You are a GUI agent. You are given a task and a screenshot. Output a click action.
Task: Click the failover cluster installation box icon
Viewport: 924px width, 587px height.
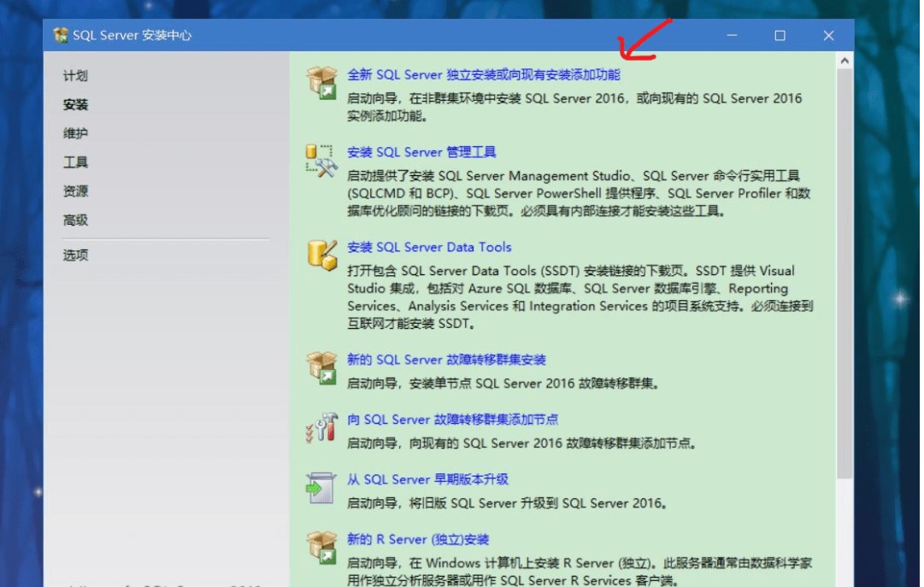click(321, 367)
